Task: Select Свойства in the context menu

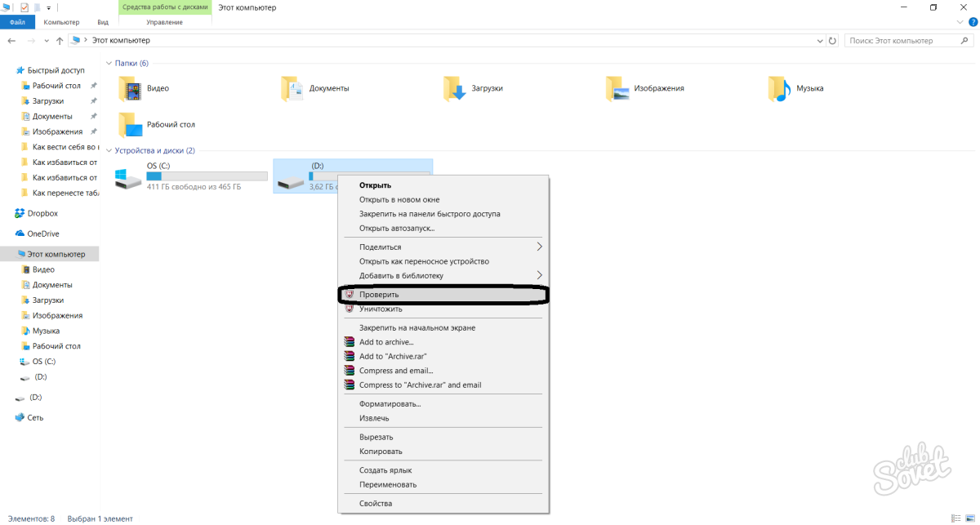Action: click(x=376, y=503)
